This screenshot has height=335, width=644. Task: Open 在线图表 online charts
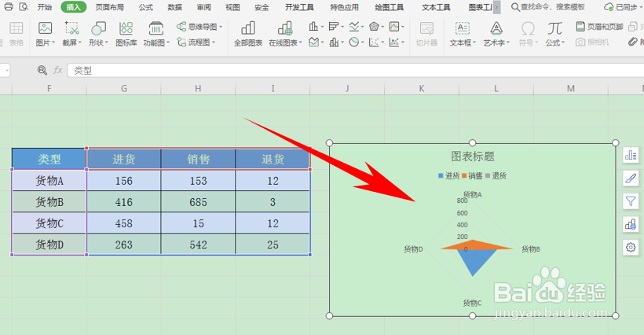coord(284,34)
